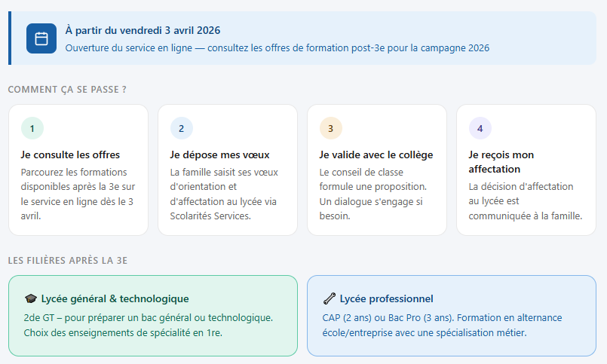Viewport: 607px width, 364px height.
Task: Open the "Je consulte les offres" card heading
Action: pyautogui.click(x=70, y=154)
